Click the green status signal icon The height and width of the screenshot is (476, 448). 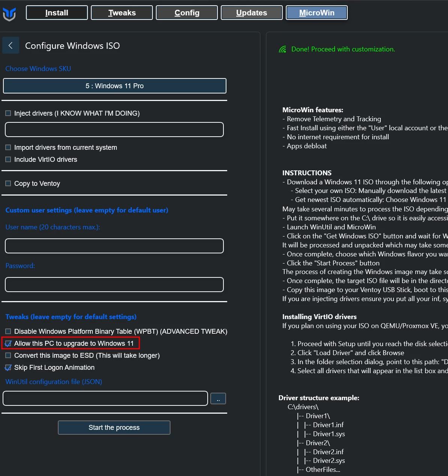282,49
